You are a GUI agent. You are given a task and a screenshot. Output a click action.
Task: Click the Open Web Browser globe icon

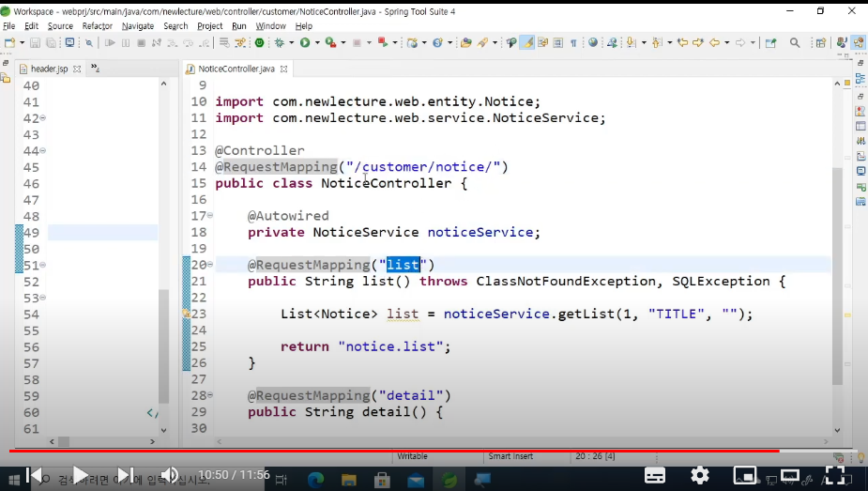593,42
